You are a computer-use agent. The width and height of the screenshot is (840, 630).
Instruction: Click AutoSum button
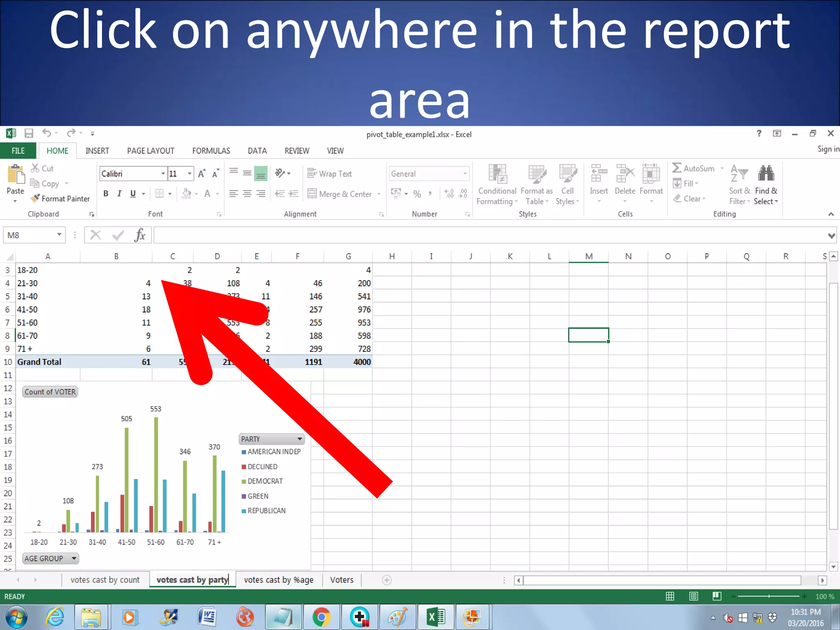pos(698,168)
